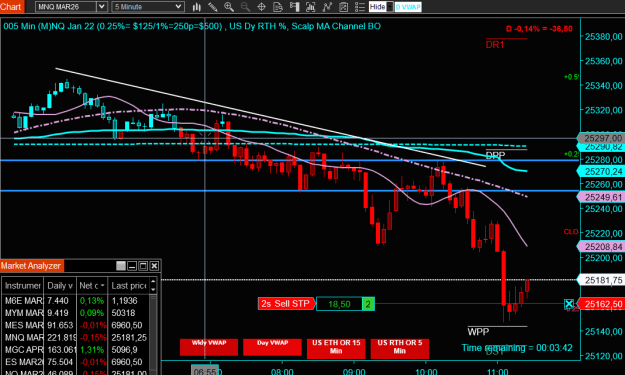
Task: Select the crosshair cursor tool
Action: pos(261,7)
